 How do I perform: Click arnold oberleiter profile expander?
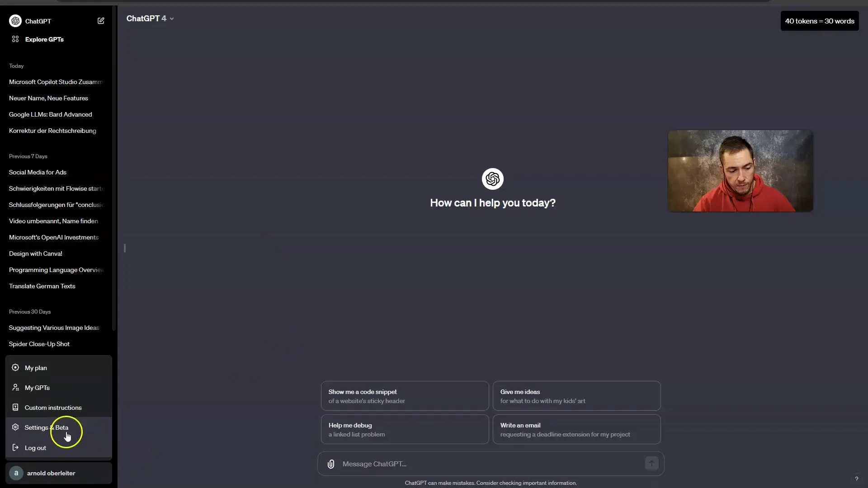[x=58, y=473]
